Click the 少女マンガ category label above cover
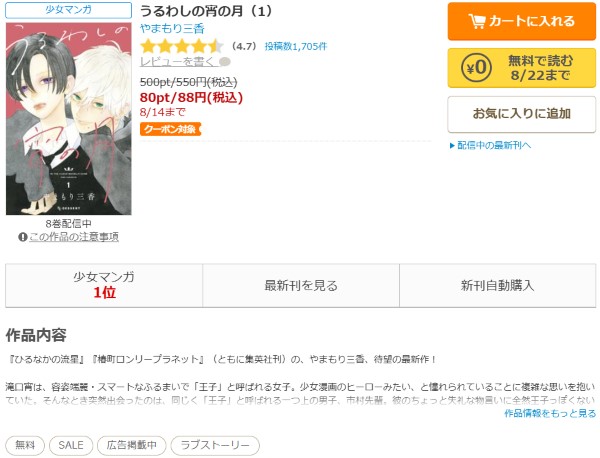 pyautogui.click(x=68, y=10)
